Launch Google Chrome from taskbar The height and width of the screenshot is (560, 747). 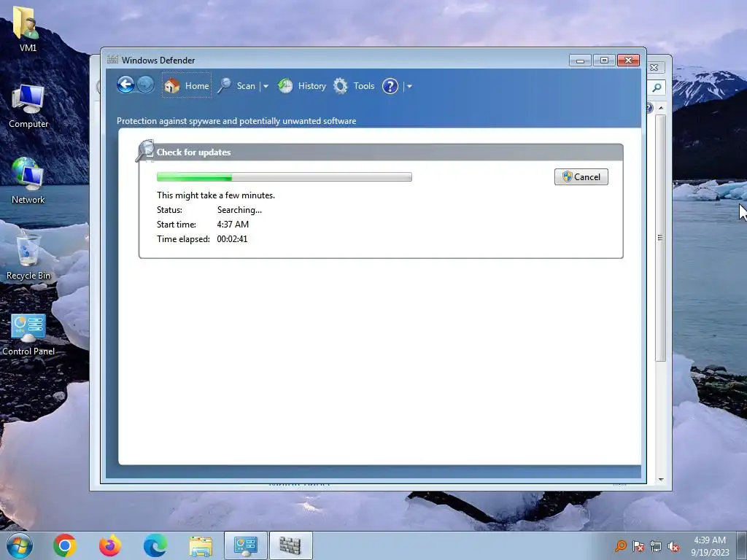click(x=65, y=545)
